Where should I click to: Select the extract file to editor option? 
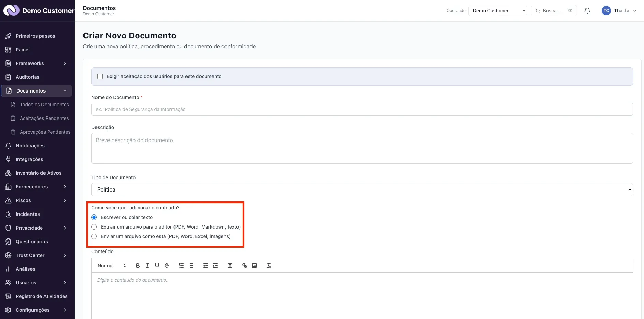94,227
